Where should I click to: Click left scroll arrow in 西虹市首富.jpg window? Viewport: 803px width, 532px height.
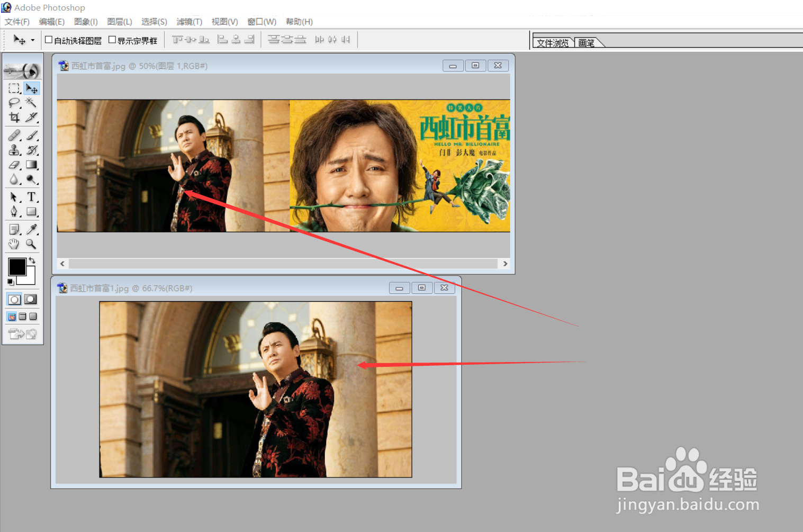[x=62, y=264]
